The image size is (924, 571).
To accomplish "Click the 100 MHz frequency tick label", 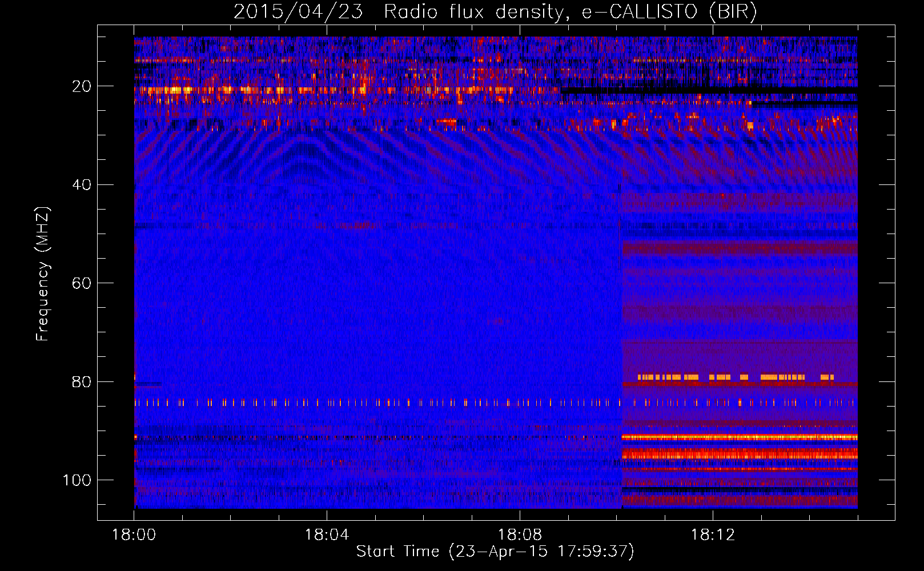I will (77, 480).
